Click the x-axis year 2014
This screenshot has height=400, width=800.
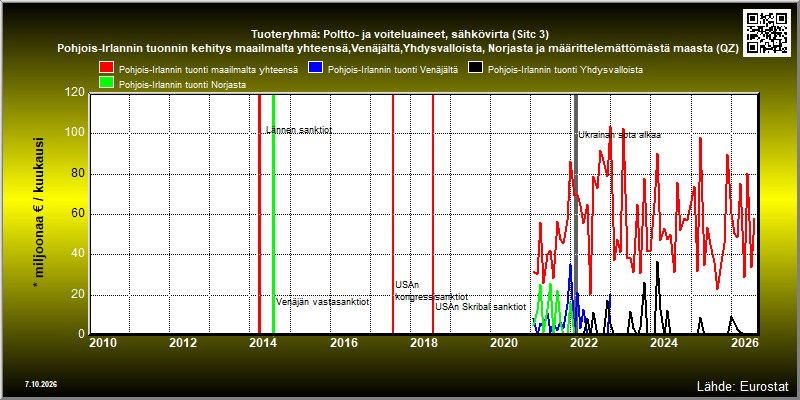(x=264, y=343)
